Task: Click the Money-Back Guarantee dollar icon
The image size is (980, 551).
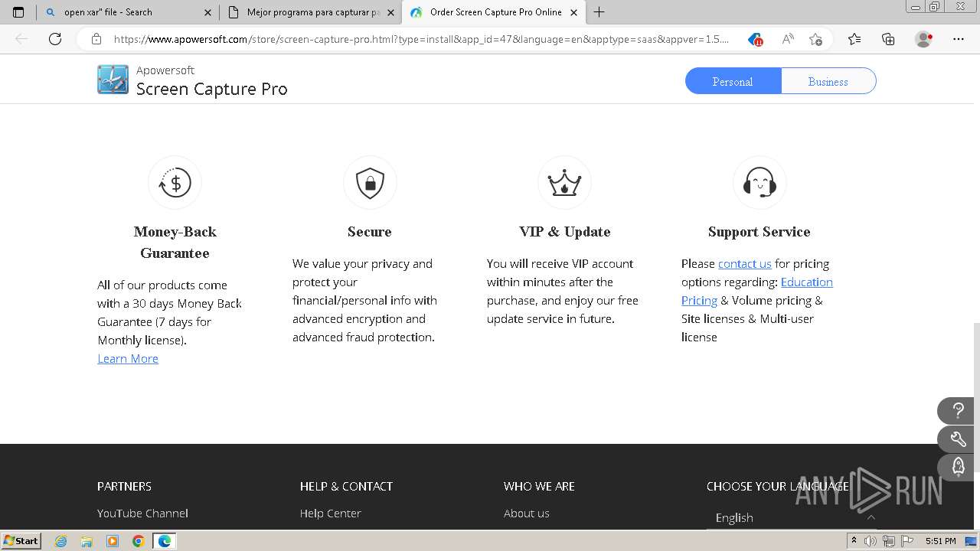Action: coord(175,183)
